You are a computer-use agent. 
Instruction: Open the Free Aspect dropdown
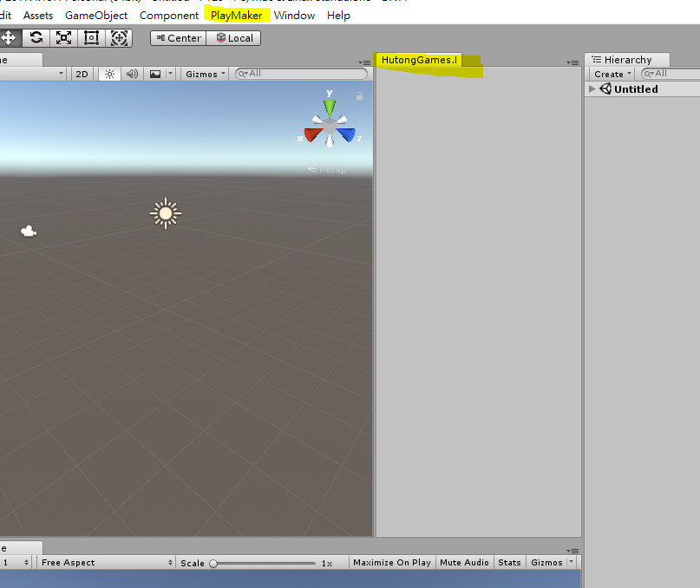point(107,563)
